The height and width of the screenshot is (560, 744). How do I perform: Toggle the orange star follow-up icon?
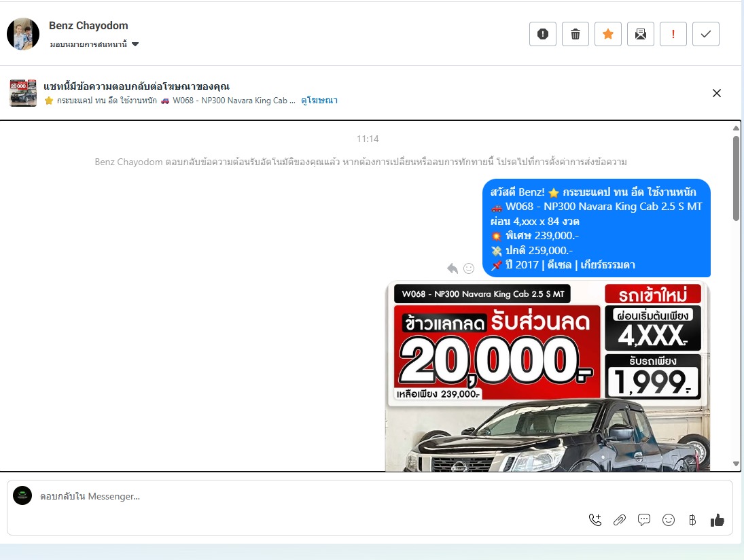point(608,34)
